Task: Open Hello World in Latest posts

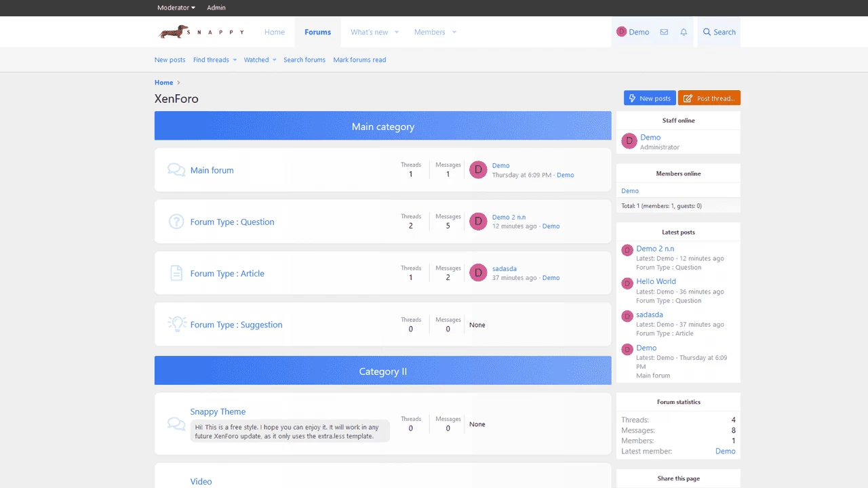Action: coord(656,281)
